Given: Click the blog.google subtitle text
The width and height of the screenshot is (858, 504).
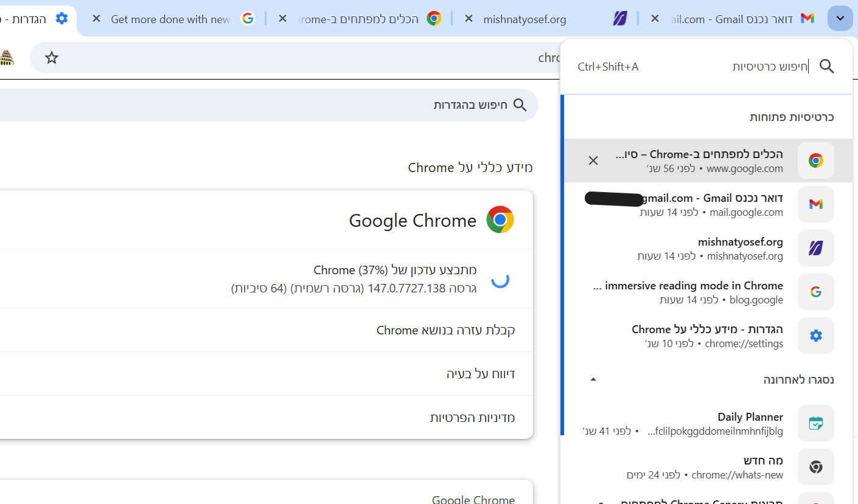Looking at the screenshot, I should pos(756,300).
